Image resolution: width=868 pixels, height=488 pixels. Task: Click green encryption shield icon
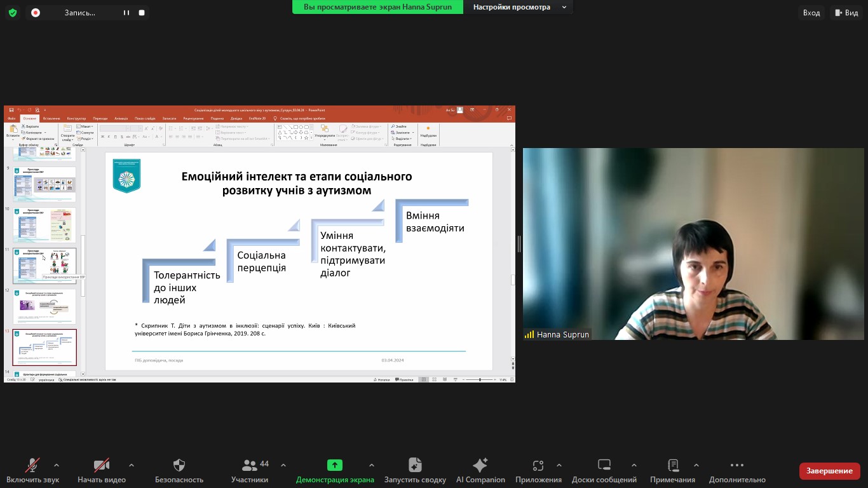[13, 13]
